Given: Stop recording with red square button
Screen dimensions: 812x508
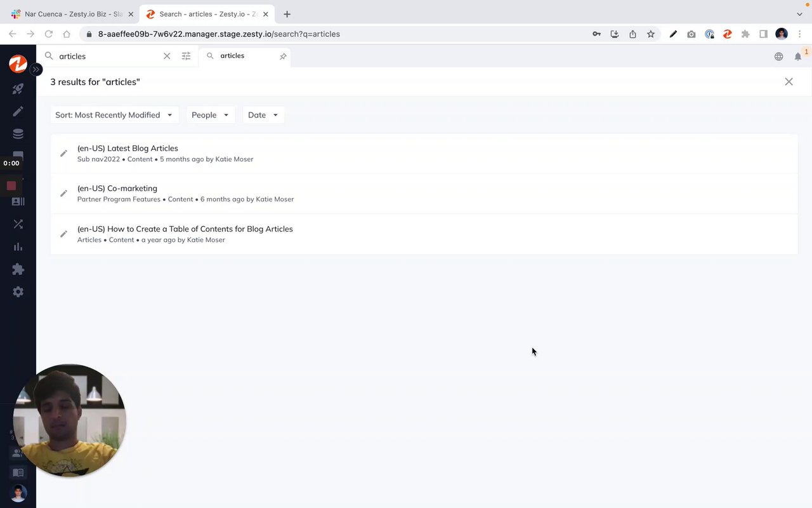Looking at the screenshot, I should pyautogui.click(x=11, y=186).
